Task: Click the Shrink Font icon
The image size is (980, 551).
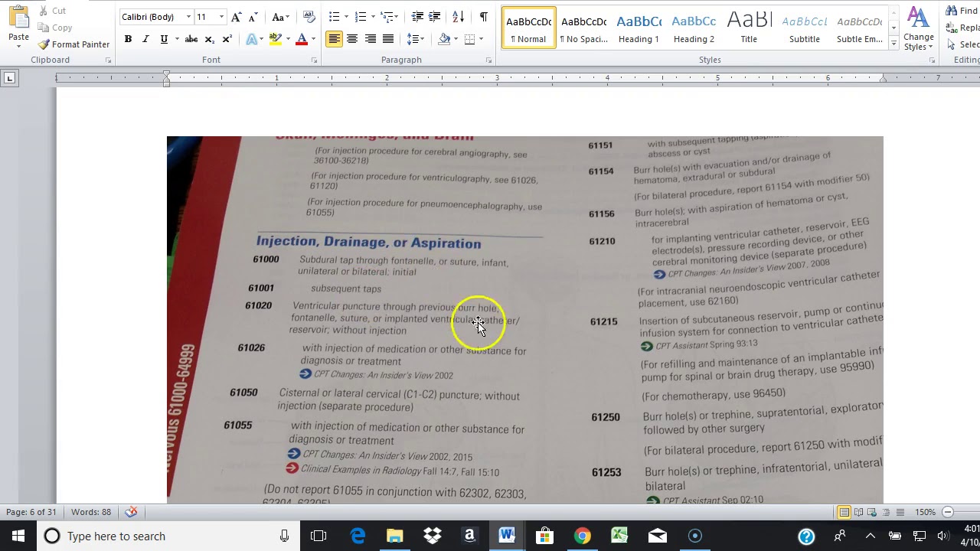Action: point(254,17)
